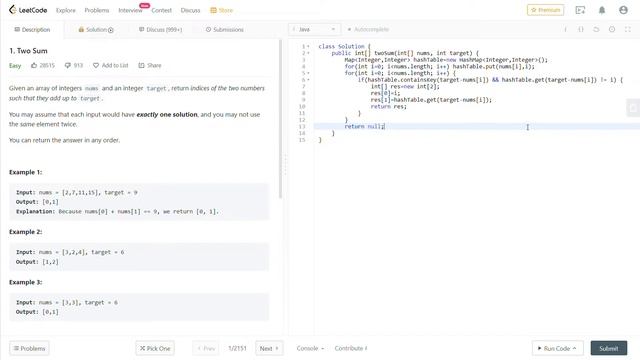Submit the solution
The image size is (640, 360).
click(x=609, y=348)
